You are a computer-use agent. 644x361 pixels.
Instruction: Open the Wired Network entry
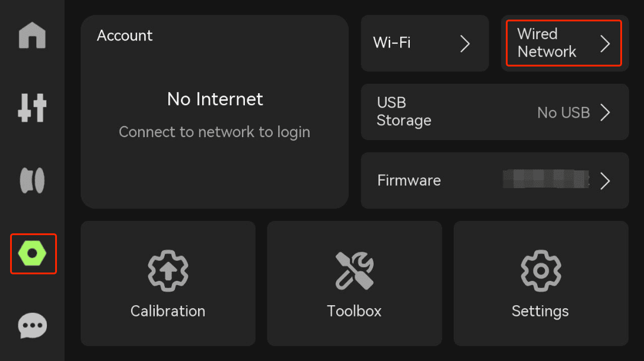pos(565,43)
